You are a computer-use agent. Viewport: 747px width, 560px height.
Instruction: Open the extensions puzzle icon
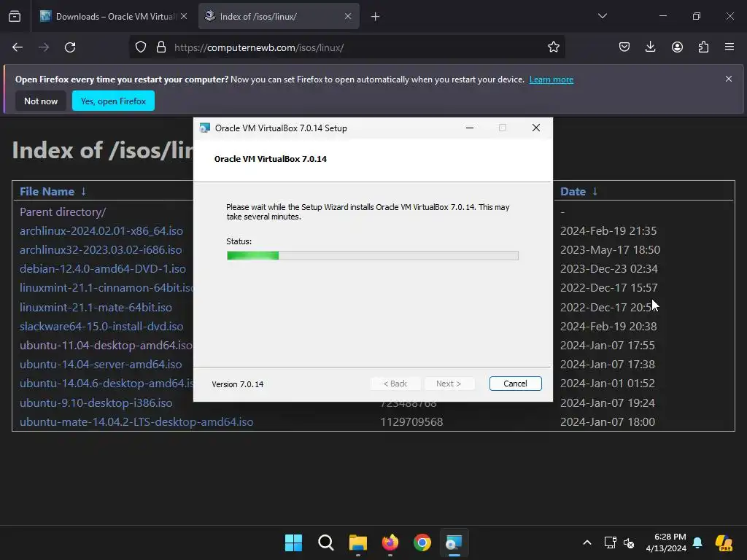coord(703,47)
